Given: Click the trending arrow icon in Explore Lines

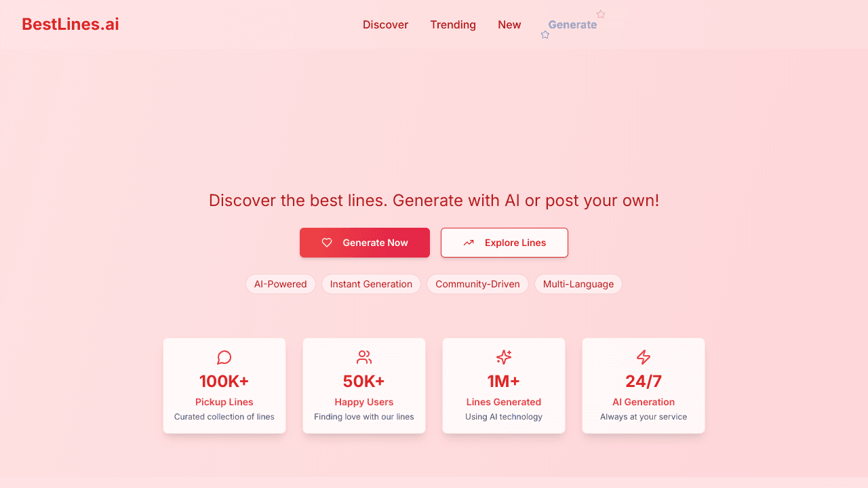Looking at the screenshot, I should (x=469, y=243).
